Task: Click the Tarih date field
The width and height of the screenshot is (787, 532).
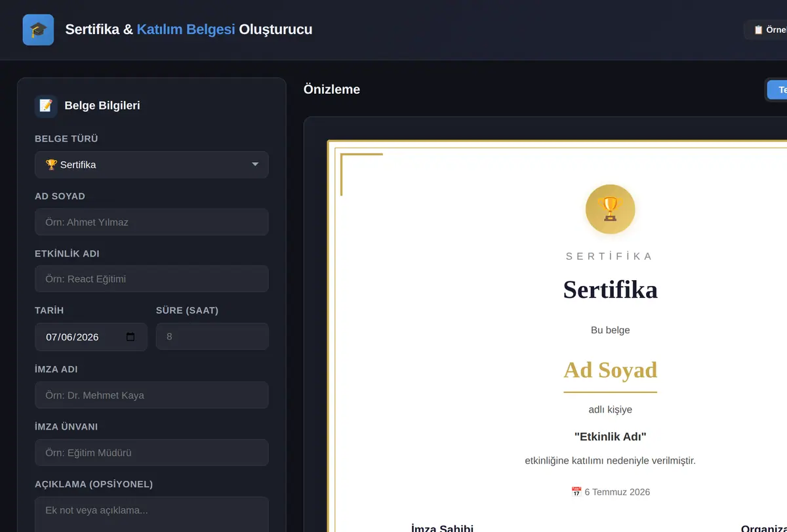Action: point(91,337)
